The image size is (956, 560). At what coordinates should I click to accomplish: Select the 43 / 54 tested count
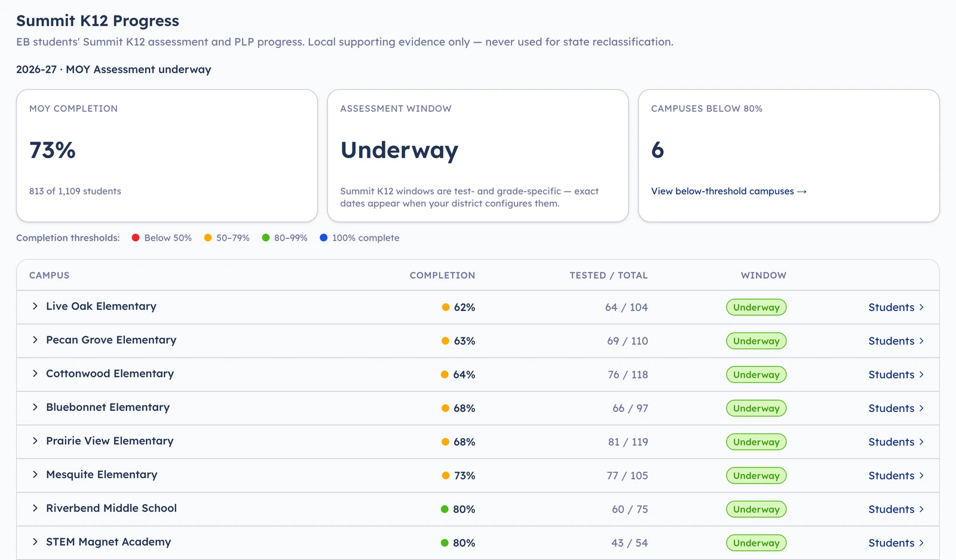tap(630, 543)
